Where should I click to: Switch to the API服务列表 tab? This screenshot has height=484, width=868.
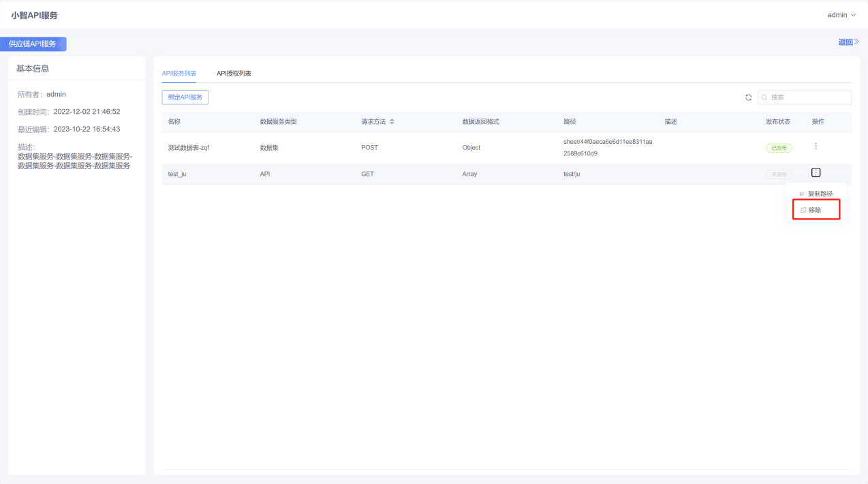[x=179, y=73]
